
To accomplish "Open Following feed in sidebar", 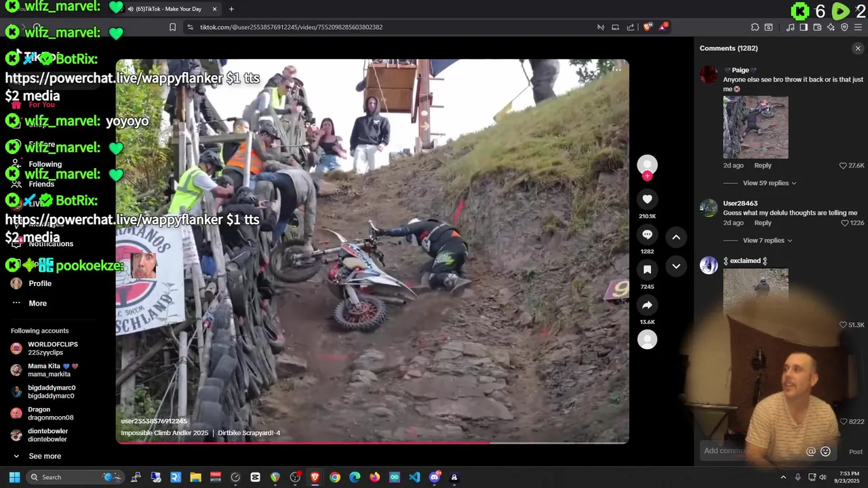I will [45, 164].
